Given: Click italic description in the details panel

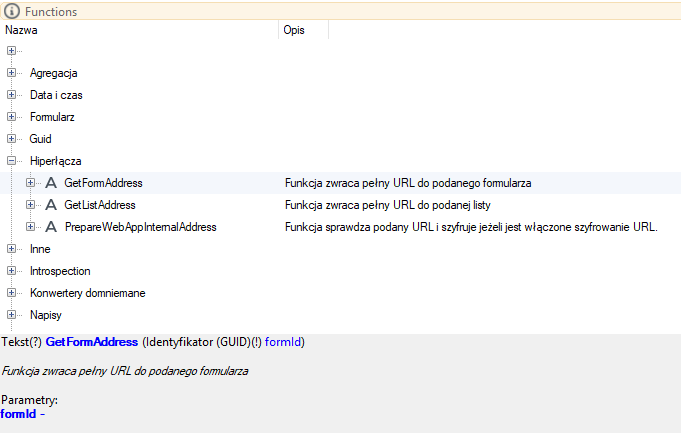Looking at the screenshot, I should click(125, 371).
